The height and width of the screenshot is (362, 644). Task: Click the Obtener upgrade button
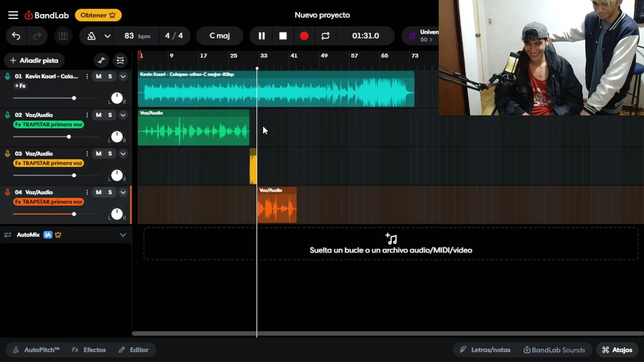(x=98, y=15)
